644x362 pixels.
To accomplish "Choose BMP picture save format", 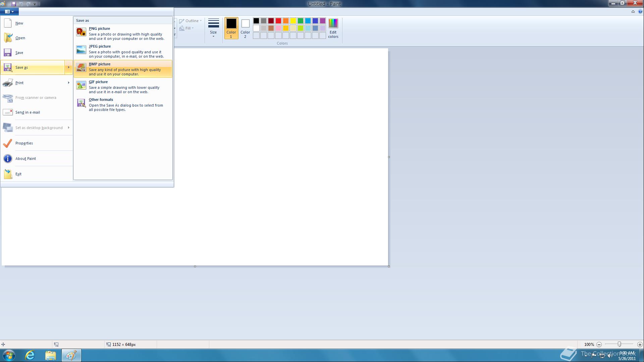I will pos(123,69).
